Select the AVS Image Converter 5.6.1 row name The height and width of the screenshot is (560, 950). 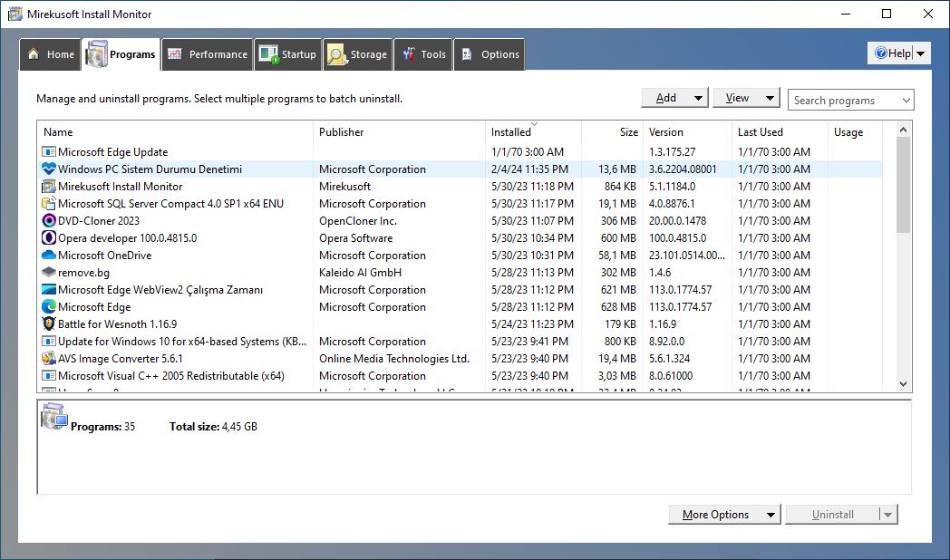coord(121,359)
